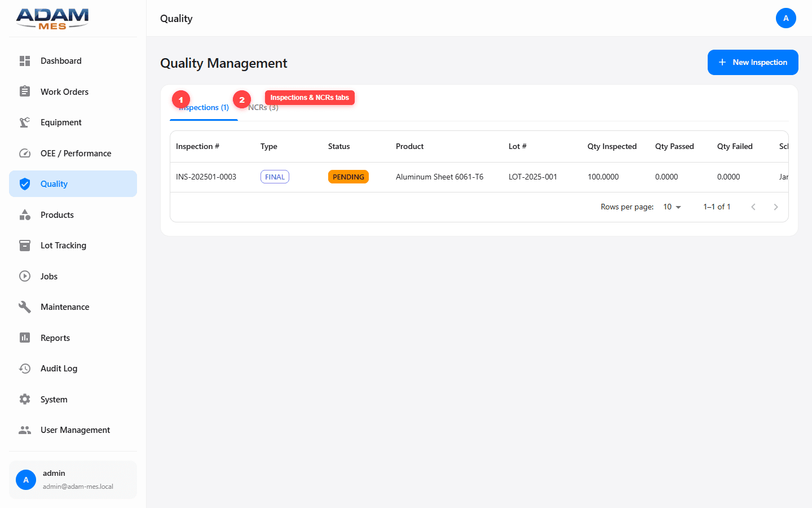Image resolution: width=812 pixels, height=508 pixels.
Task: Switch to the NCRs tab
Action: 263,107
